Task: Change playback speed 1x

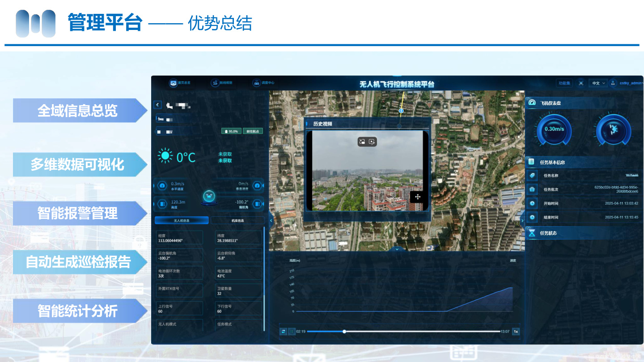Action: pyautogui.click(x=516, y=331)
